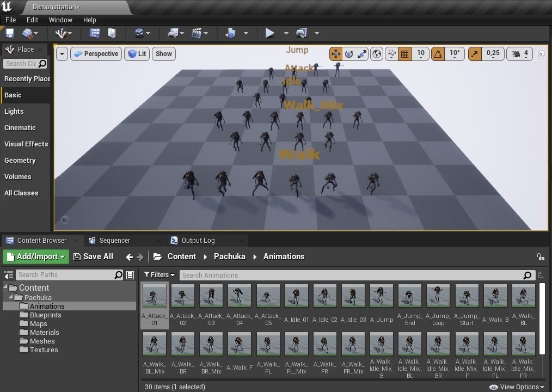Go back in Content Browser history
Image resolution: width=552 pixels, height=392 pixels.
(129, 258)
